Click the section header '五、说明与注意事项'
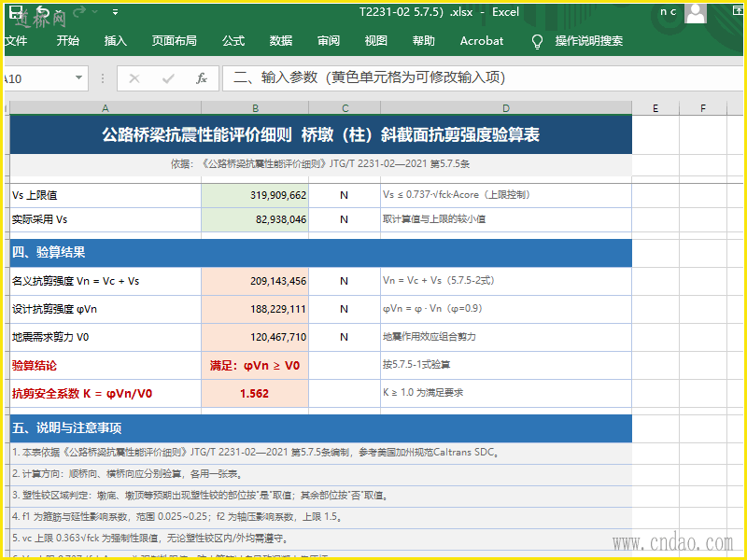Screen dimensions: 747x560 coord(320,428)
